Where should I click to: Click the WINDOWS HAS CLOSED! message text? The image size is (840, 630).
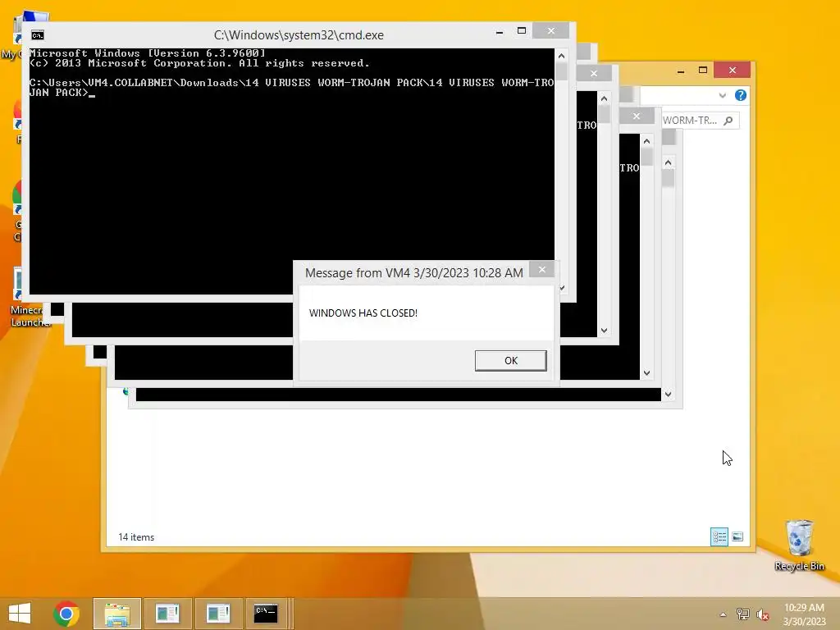click(363, 313)
